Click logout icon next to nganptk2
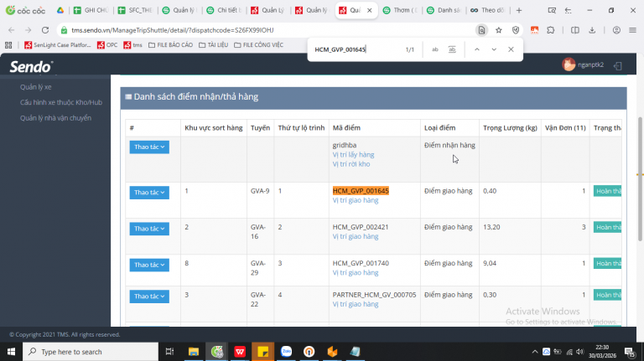The image size is (644, 361). click(618, 65)
